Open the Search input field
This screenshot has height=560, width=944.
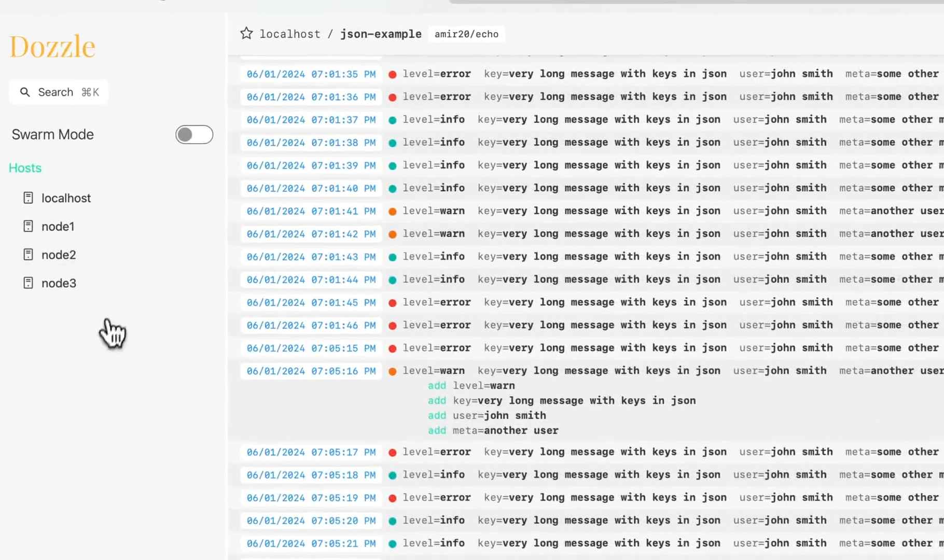pos(59,92)
